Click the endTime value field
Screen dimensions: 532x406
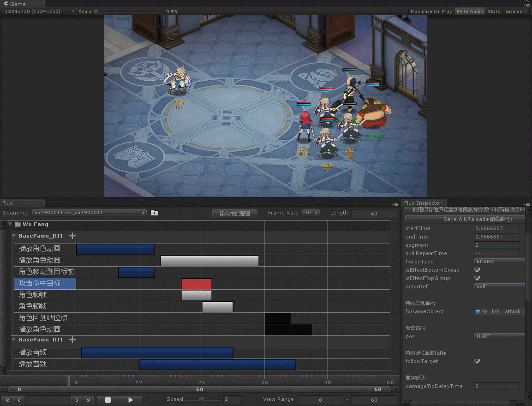tap(497, 237)
